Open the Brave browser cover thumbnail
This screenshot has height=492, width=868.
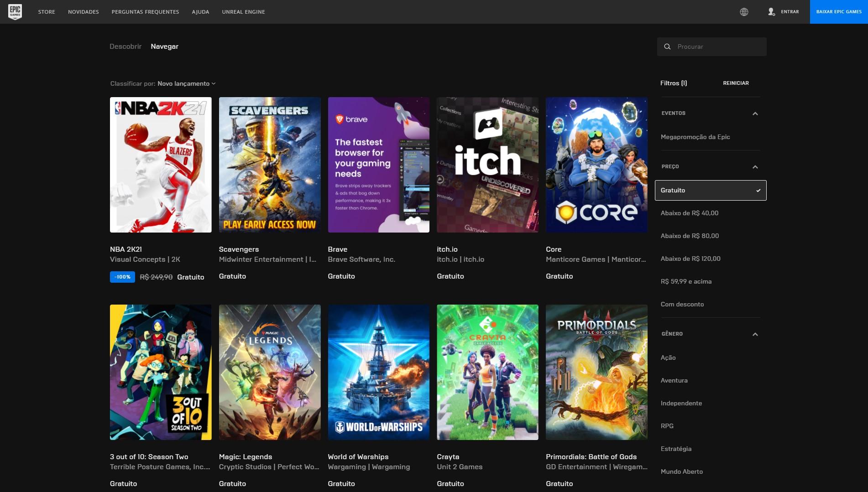pyautogui.click(x=379, y=165)
